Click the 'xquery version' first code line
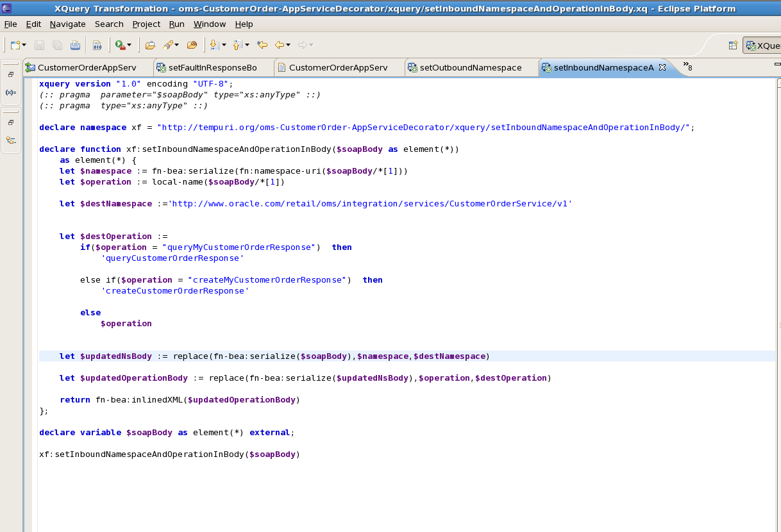This screenshot has height=532, width=781. pyautogui.click(x=137, y=83)
